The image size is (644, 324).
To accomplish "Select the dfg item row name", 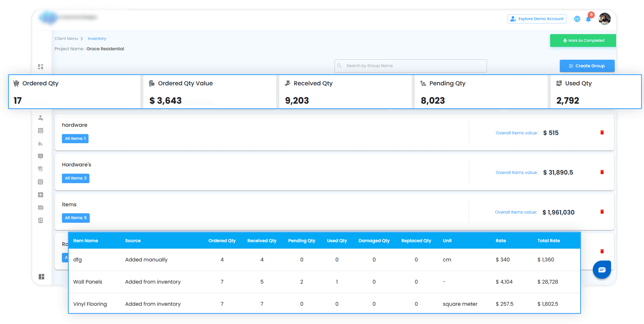I will [x=78, y=260].
